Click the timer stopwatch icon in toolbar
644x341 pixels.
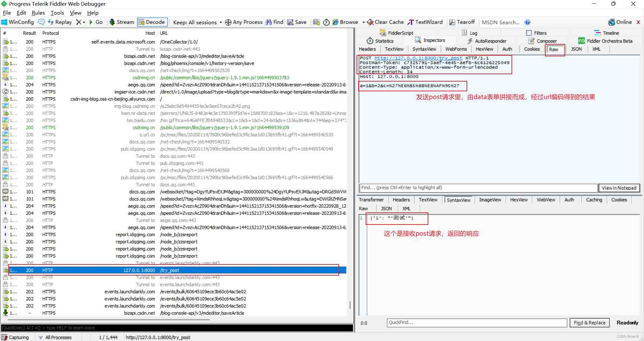coord(326,22)
